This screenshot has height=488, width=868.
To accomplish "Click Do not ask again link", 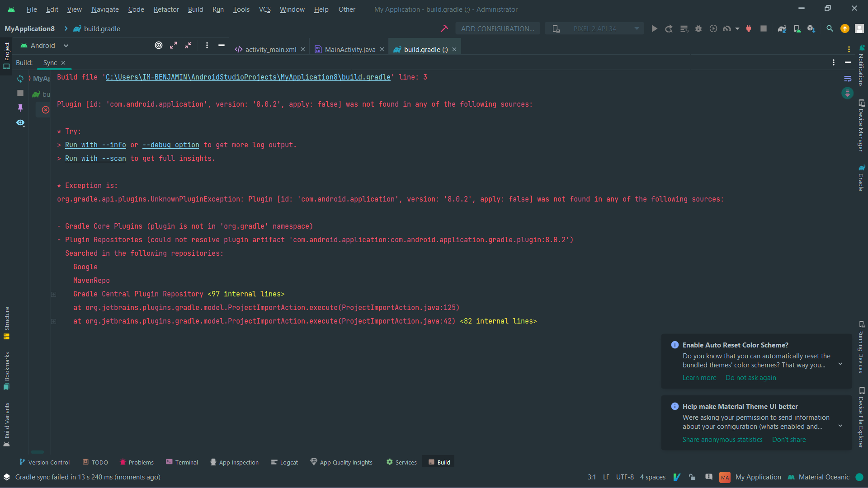I will pyautogui.click(x=750, y=378).
